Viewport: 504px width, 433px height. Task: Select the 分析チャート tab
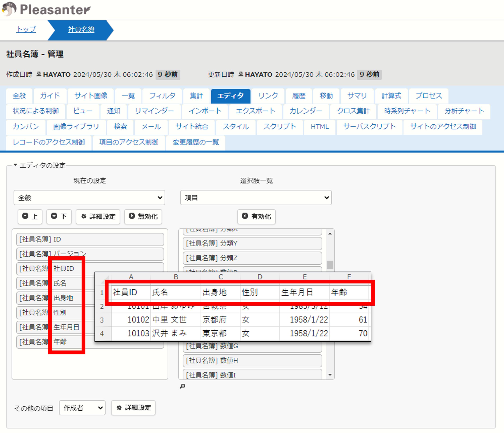tap(464, 111)
